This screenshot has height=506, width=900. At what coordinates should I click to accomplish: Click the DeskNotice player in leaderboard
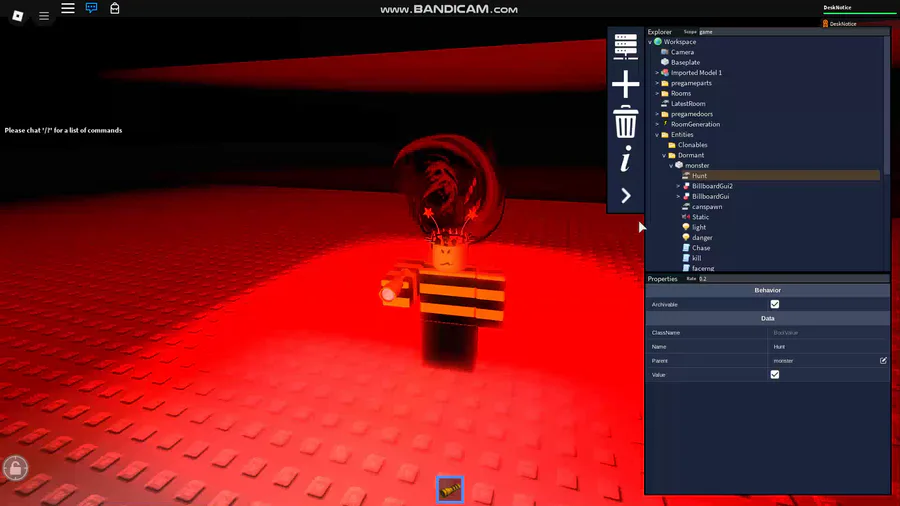pyautogui.click(x=843, y=24)
